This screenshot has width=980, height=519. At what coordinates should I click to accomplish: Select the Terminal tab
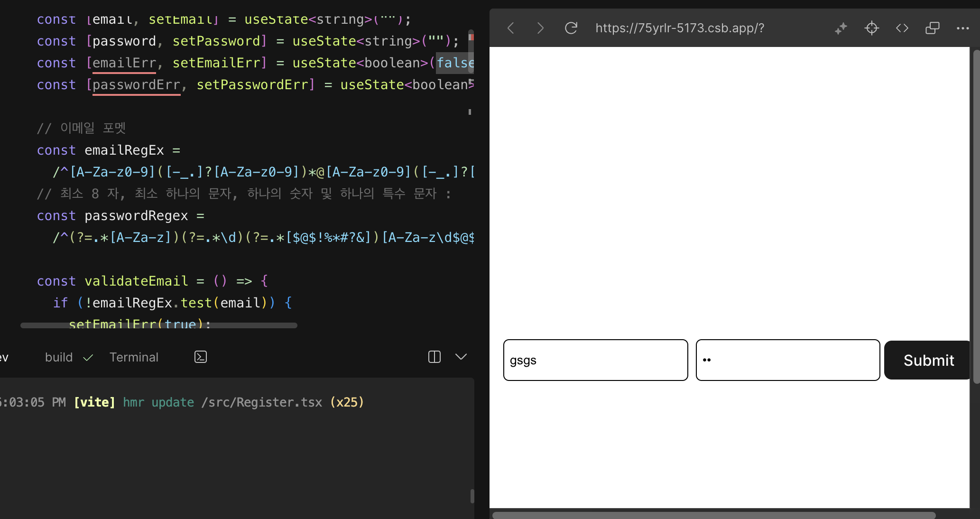click(x=134, y=357)
